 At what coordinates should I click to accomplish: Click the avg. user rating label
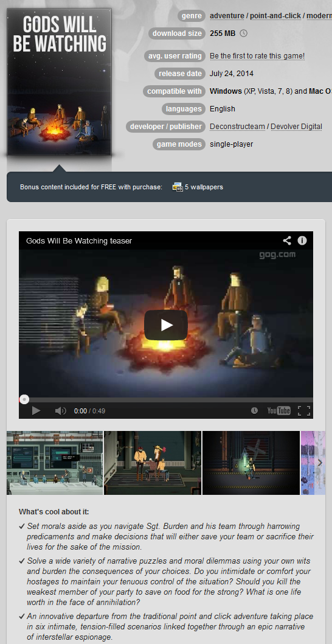coord(175,56)
